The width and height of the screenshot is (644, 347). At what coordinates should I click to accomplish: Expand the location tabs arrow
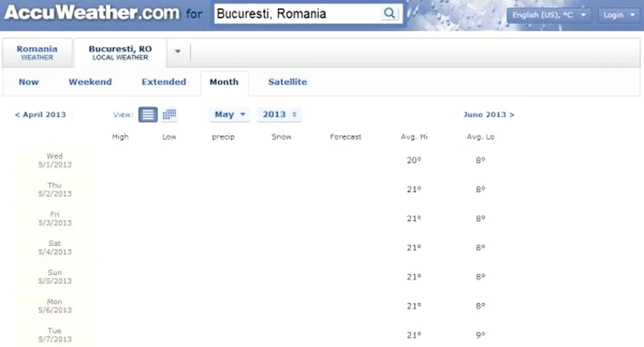[178, 52]
